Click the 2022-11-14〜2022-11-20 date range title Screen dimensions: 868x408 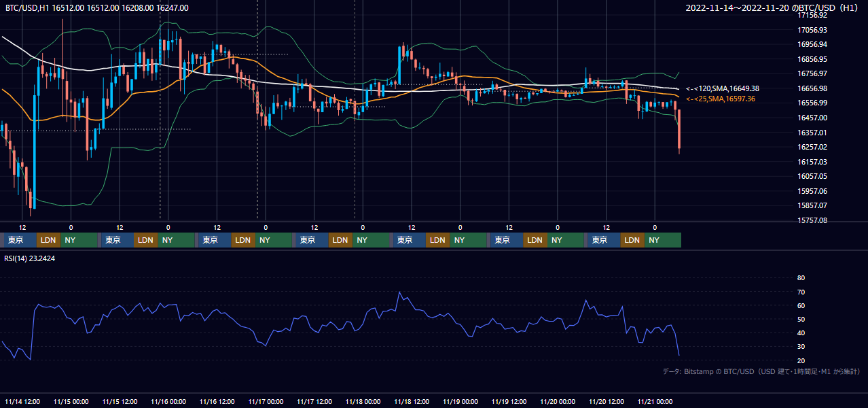(773, 7)
